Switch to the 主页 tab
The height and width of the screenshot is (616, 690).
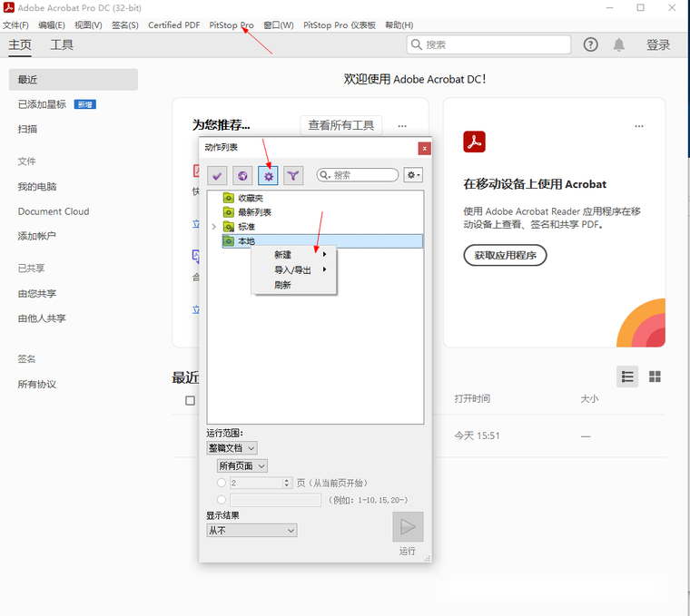[x=20, y=44]
